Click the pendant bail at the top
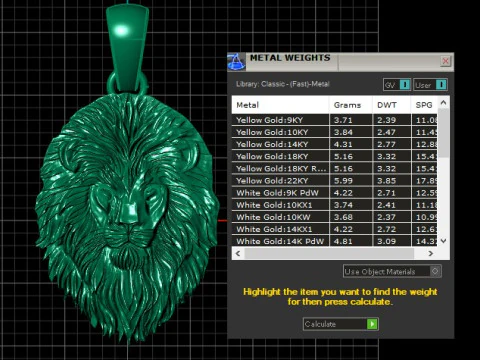The height and width of the screenshot is (360, 480). tap(127, 48)
